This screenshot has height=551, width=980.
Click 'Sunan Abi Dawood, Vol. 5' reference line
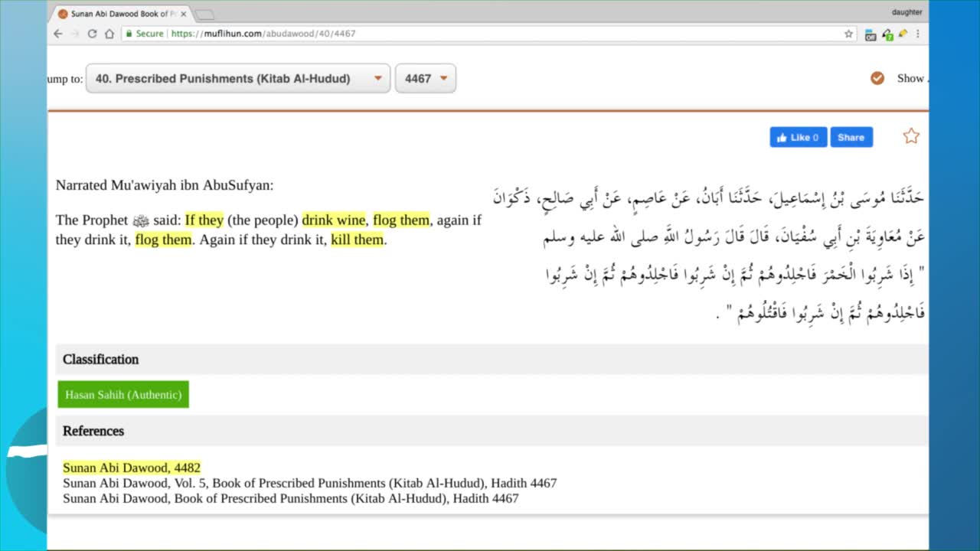click(x=309, y=483)
